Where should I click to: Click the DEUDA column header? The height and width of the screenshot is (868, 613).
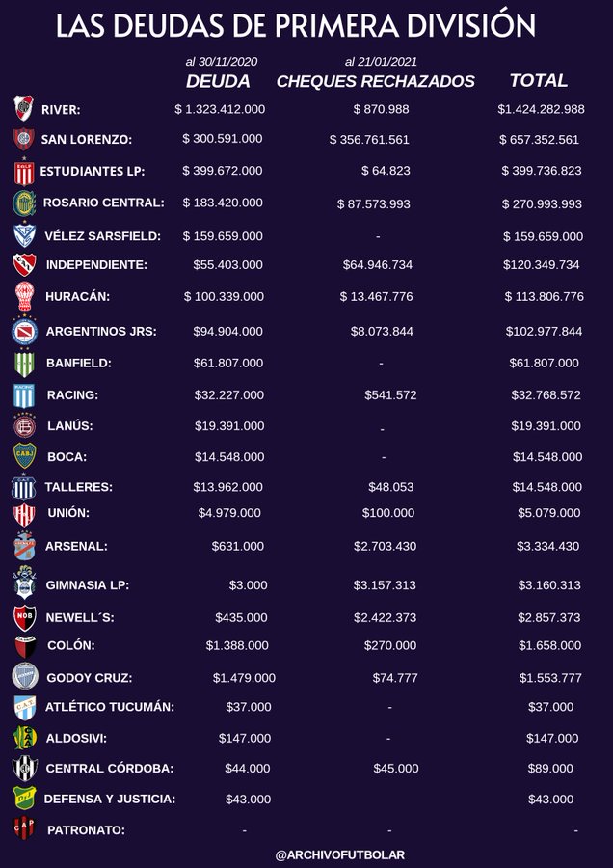coord(218,81)
